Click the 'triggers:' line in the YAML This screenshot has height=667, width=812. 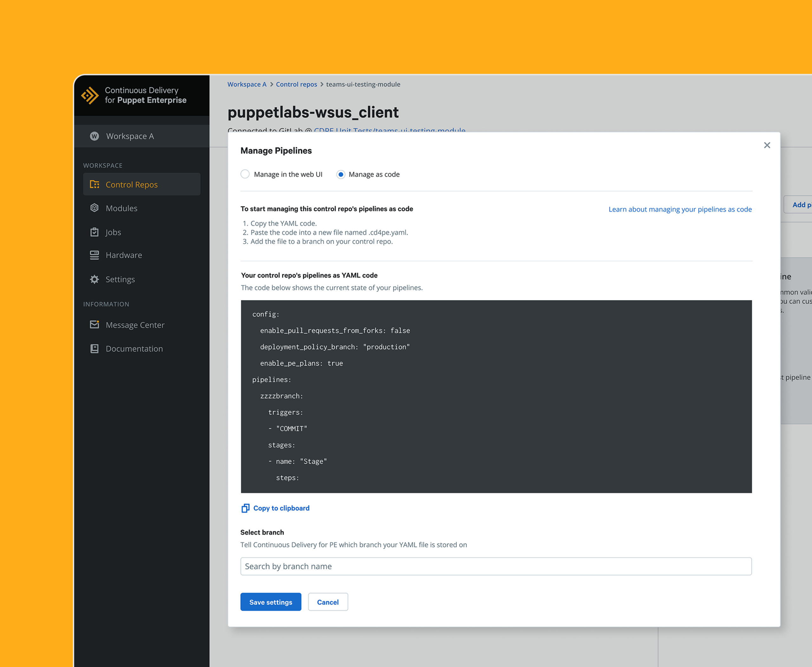[285, 412]
